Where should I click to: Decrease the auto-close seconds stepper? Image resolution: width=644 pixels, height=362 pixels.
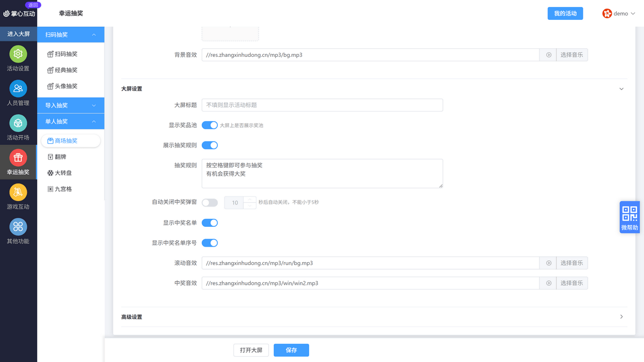click(x=250, y=206)
